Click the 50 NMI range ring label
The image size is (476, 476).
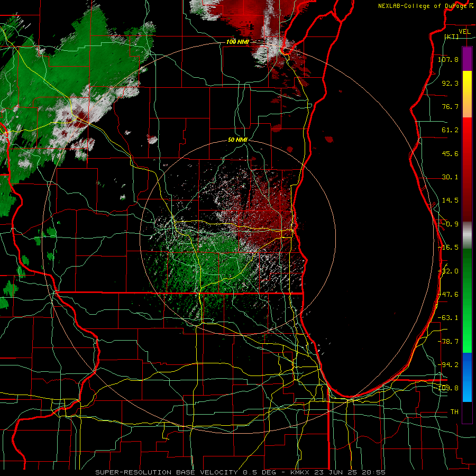237,140
